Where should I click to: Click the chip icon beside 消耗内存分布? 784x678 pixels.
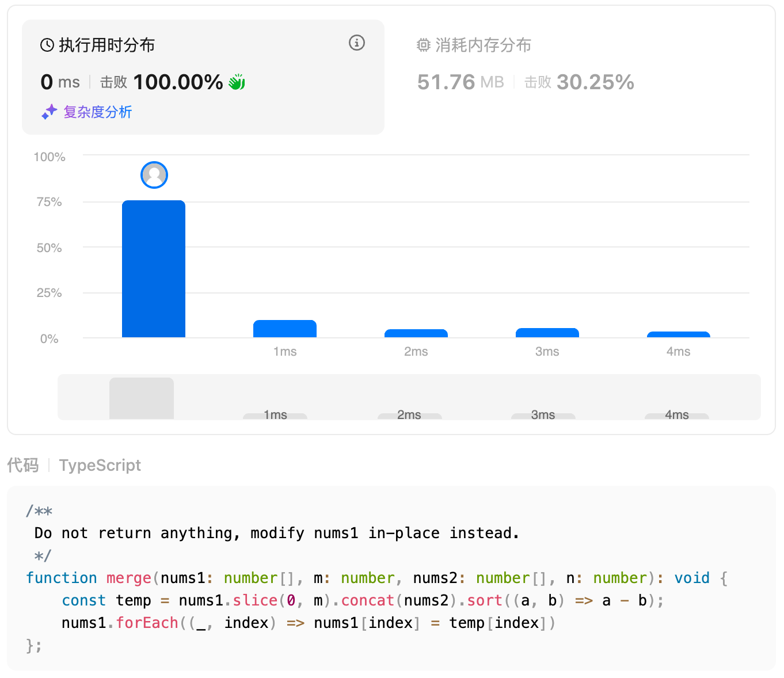[x=424, y=45]
